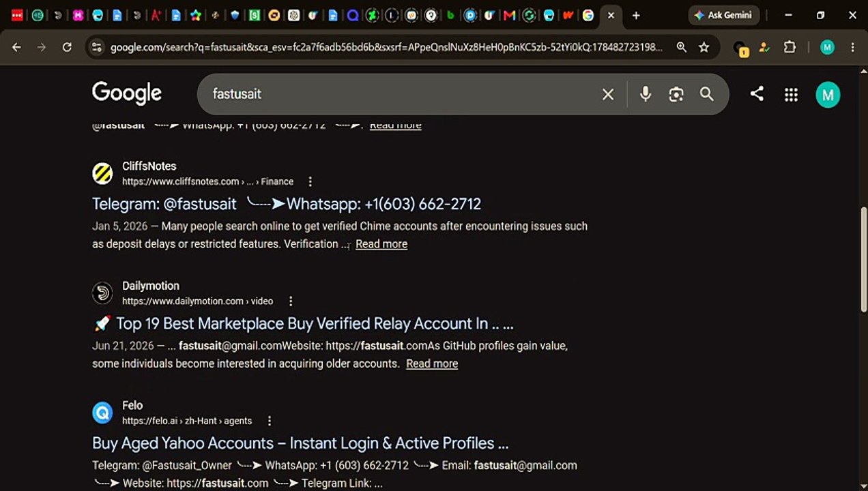Image resolution: width=868 pixels, height=491 pixels.
Task: Click the 'Jun 21, 2026' date text
Action: [x=123, y=346]
